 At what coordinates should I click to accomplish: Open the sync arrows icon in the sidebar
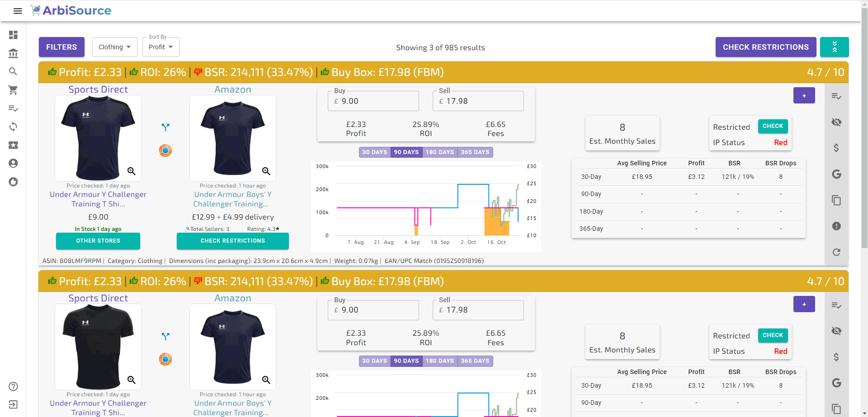(x=13, y=127)
